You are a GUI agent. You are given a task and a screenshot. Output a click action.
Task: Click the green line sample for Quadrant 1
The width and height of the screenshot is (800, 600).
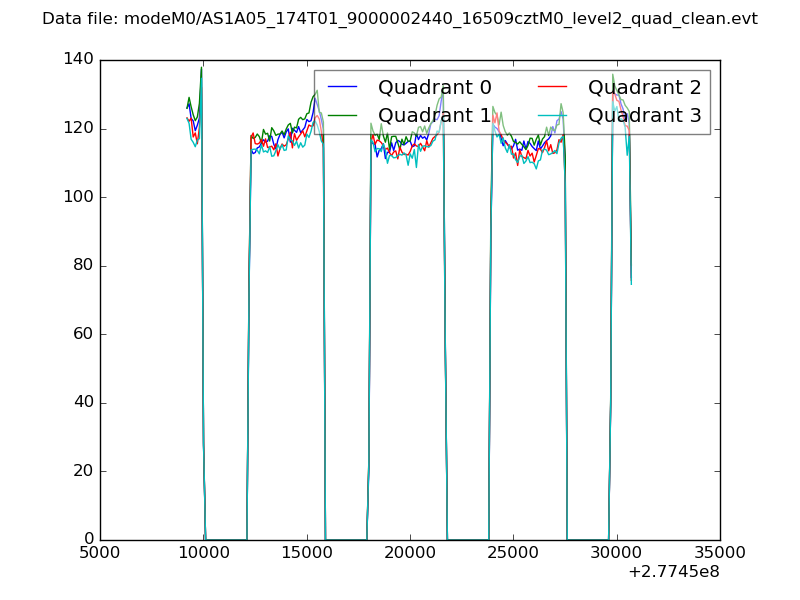click(343, 115)
